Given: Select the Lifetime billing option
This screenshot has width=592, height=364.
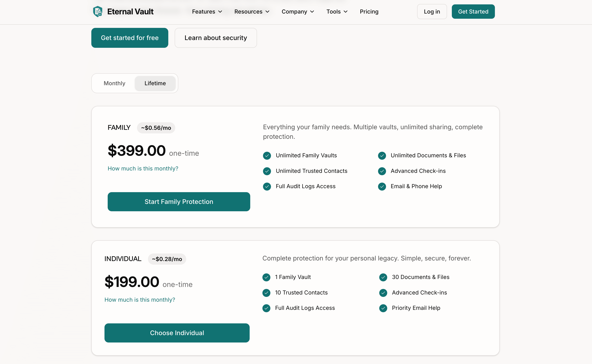Looking at the screenshot, I should 155,83.
